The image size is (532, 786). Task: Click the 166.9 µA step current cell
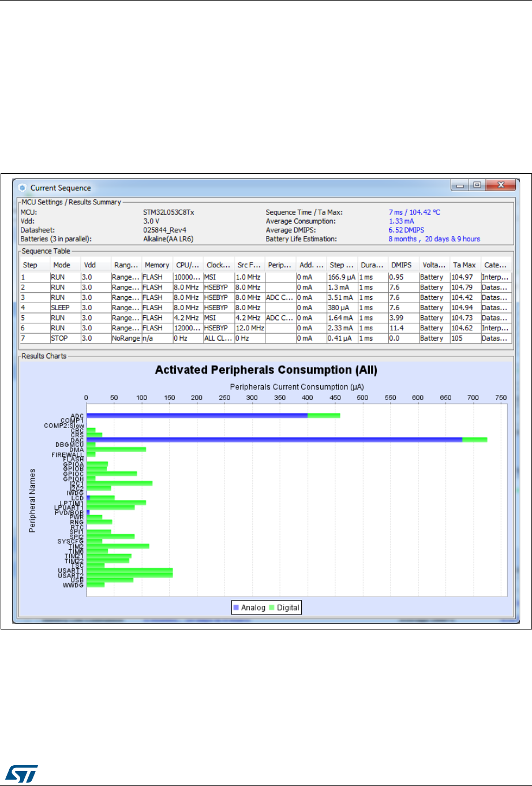(342, 277)
